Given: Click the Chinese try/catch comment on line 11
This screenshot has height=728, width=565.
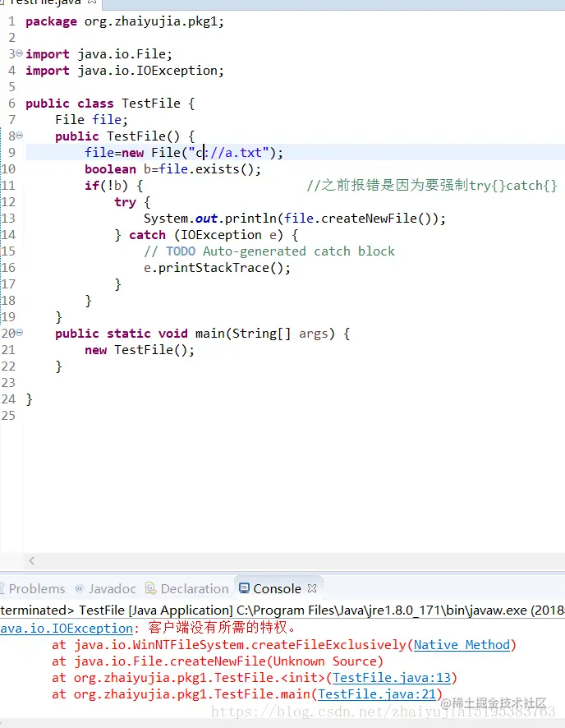Looking at the screenshot, I should coord(432,185).
